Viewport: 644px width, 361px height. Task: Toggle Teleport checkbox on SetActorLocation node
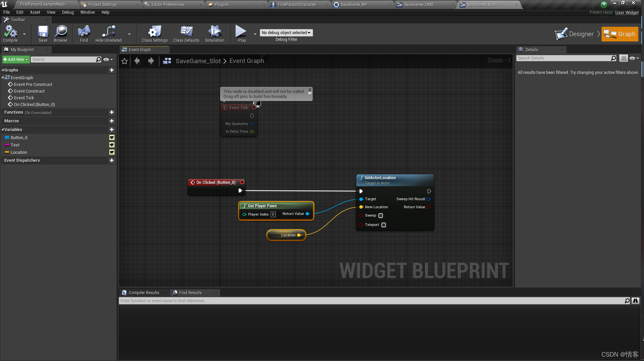click(383, 225)
